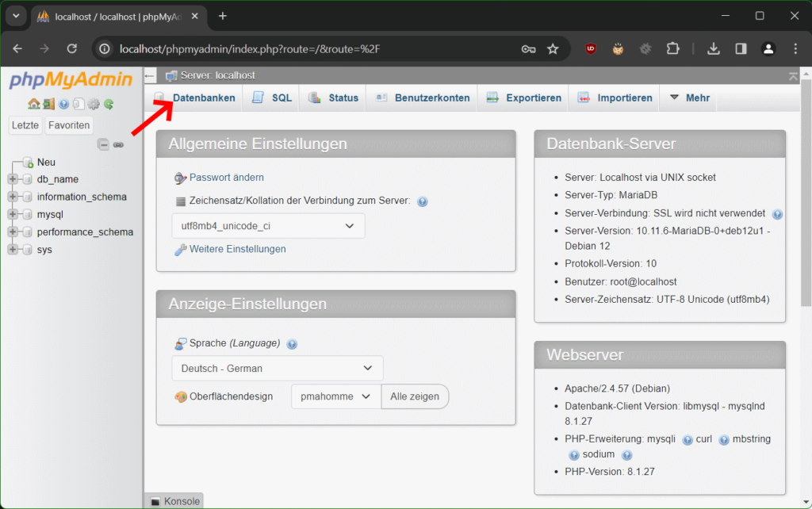Pin the page header with top-right arrow
The width and height of the screenshot is (812, 509).
tap(793, 76)
